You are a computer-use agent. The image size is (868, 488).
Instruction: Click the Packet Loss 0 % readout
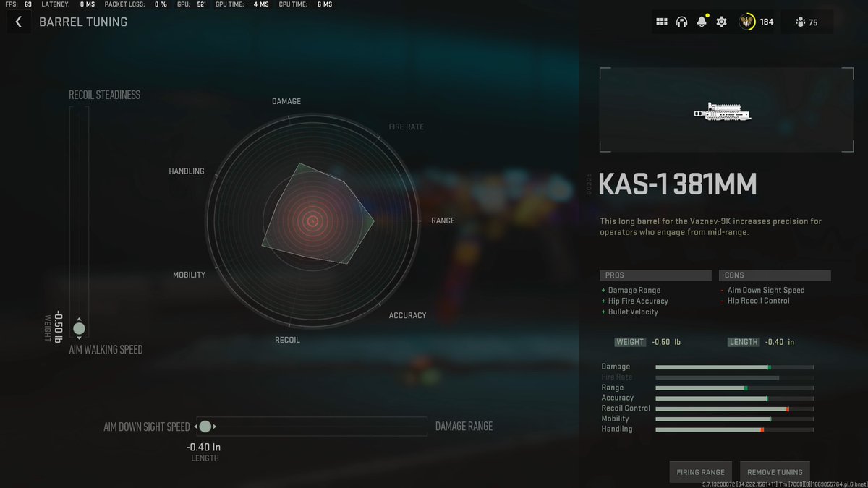coord(136,4)
